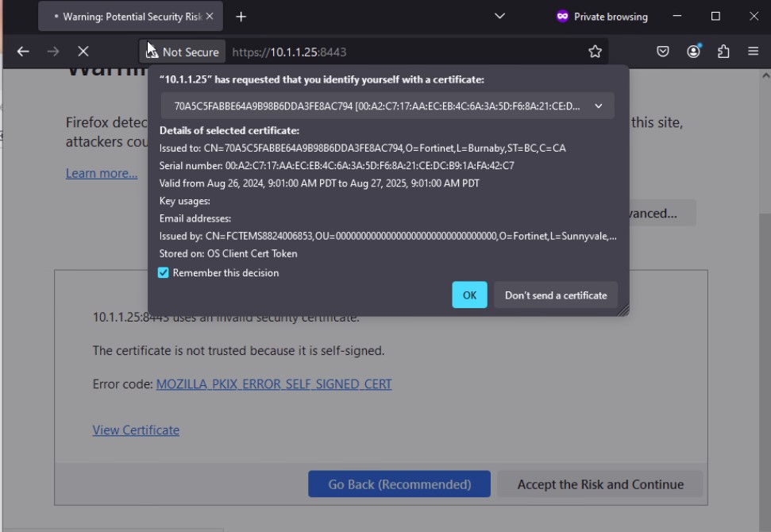Image resolution: width=771 pixels, height=532 pixels.
Task: Open the Firefox account icon
Action: tap(693, 52)
